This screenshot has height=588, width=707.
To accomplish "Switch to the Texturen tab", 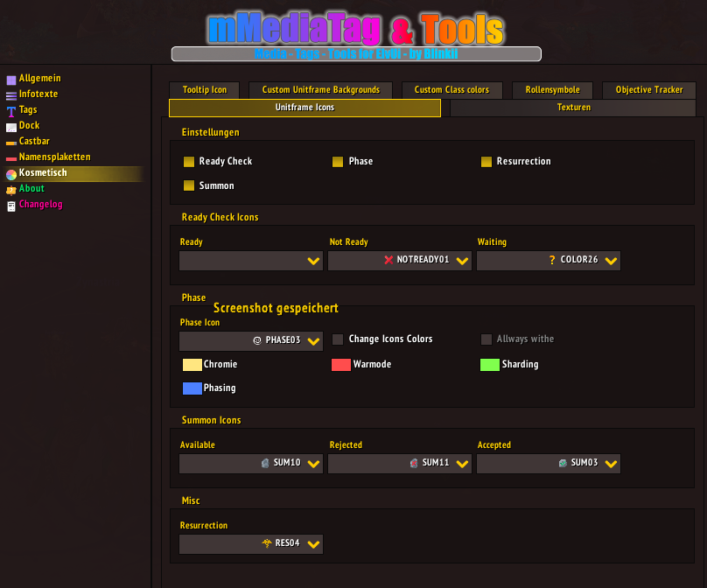I will point(573,108).
